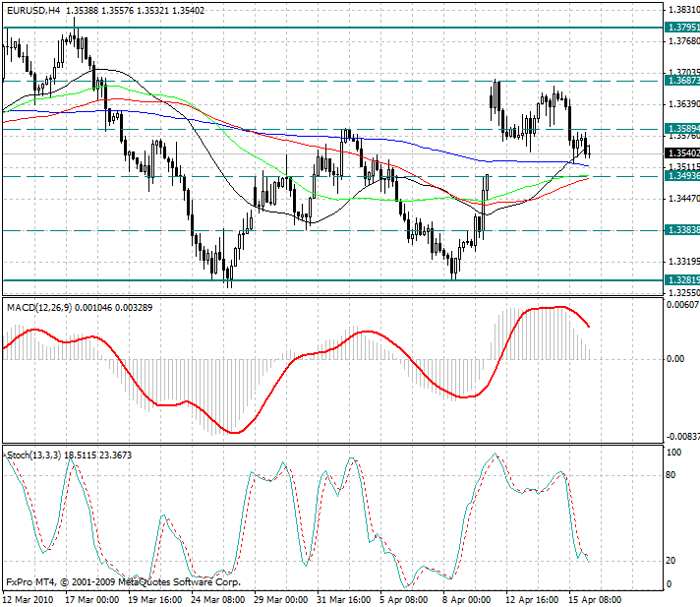700x607 pixels.
Task: Select the 1.3281 support level price label
Action: click(x=682, y=280)
